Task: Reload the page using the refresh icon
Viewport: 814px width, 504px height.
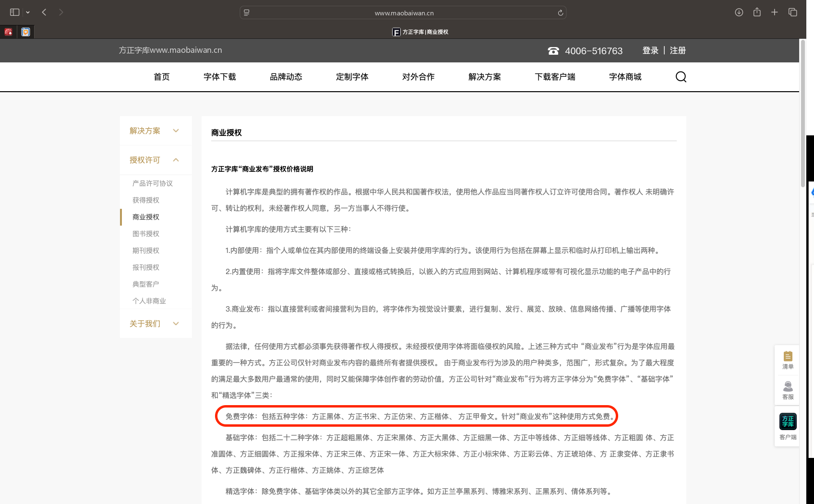Action: 560,13
